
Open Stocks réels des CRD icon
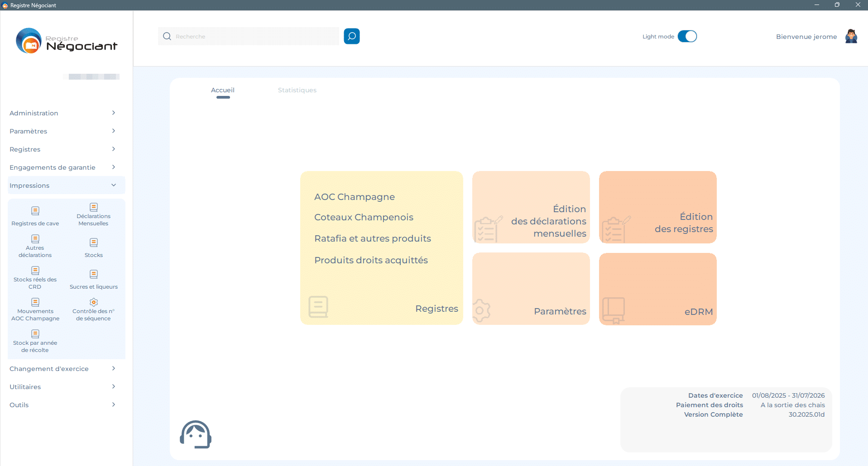coord(35,271)
